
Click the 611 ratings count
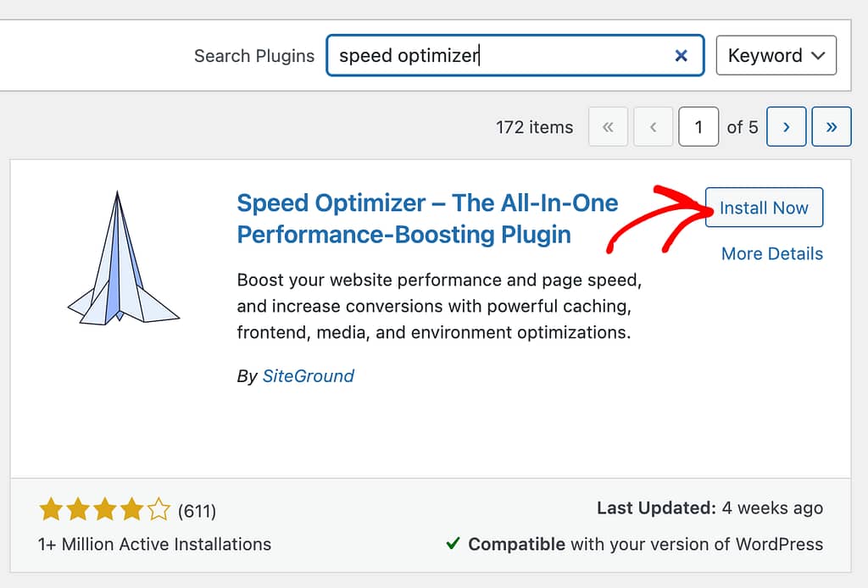(197, 511)
